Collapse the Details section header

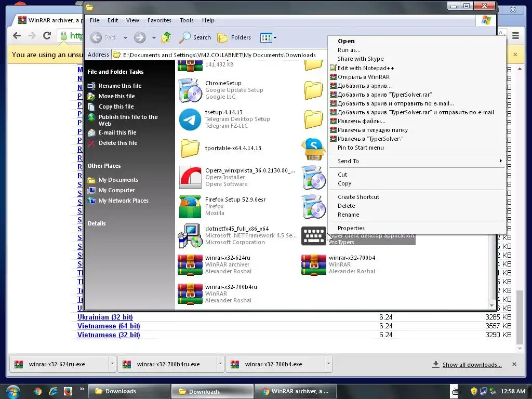coord(96,223)
